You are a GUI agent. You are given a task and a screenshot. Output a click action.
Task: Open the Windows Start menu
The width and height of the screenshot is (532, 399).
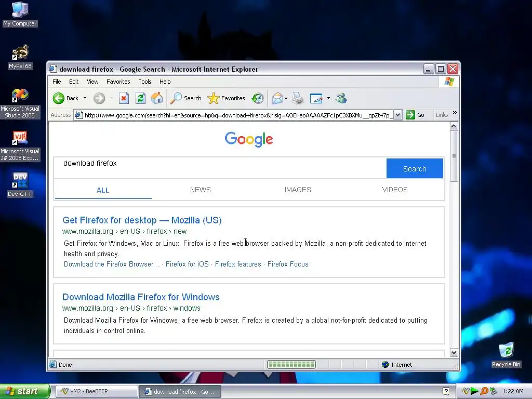point(25,392)
